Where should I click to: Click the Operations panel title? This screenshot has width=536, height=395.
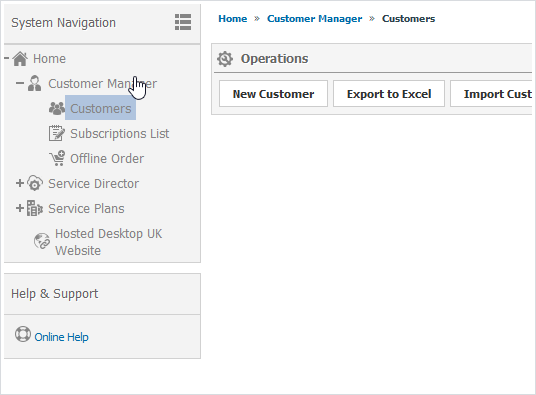coord(274,59)
